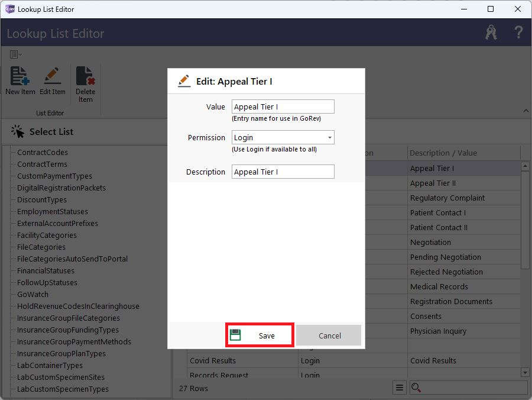Viewport: 532px width, 400px height.
Task: Open the help question mark icon
Action: click(518, 33)
